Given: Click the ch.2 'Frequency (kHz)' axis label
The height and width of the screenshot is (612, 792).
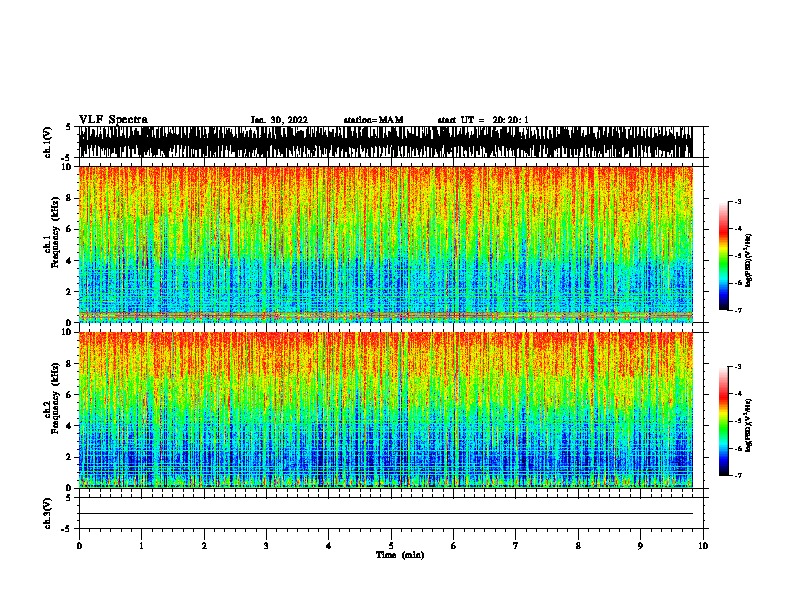Looking at the screenshot, I should coord(56,398).
